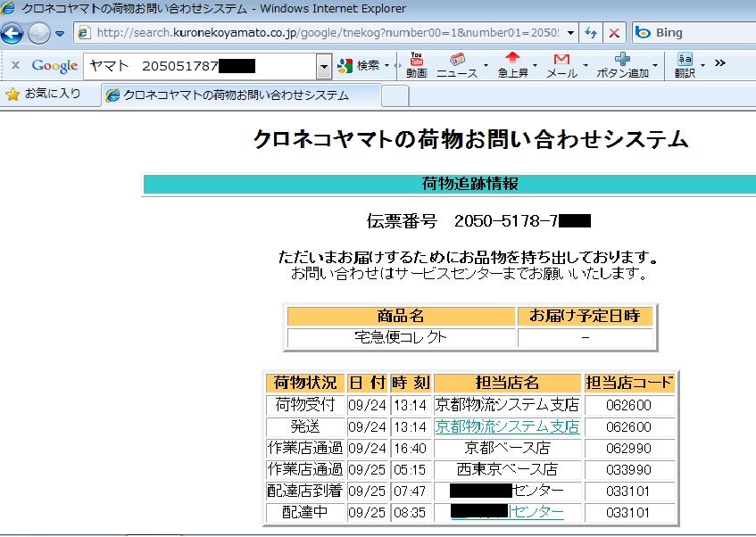Click the page icon in address bar
This screenshot has width=756, height=537.
click(85, 33)
